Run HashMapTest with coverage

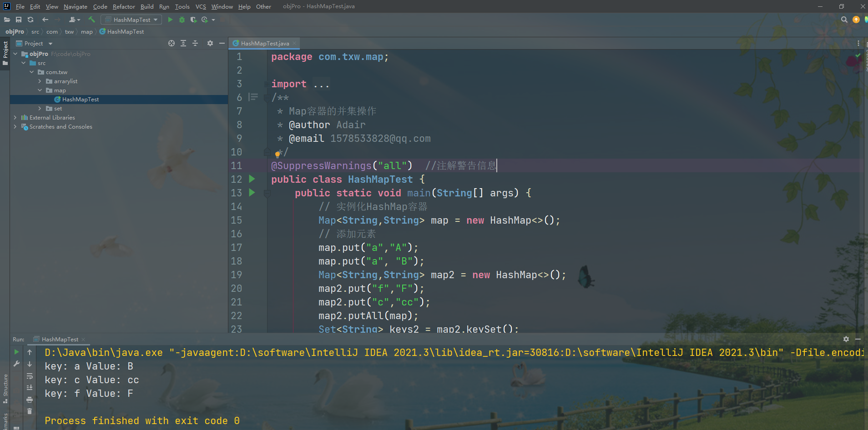coord(193,20)
